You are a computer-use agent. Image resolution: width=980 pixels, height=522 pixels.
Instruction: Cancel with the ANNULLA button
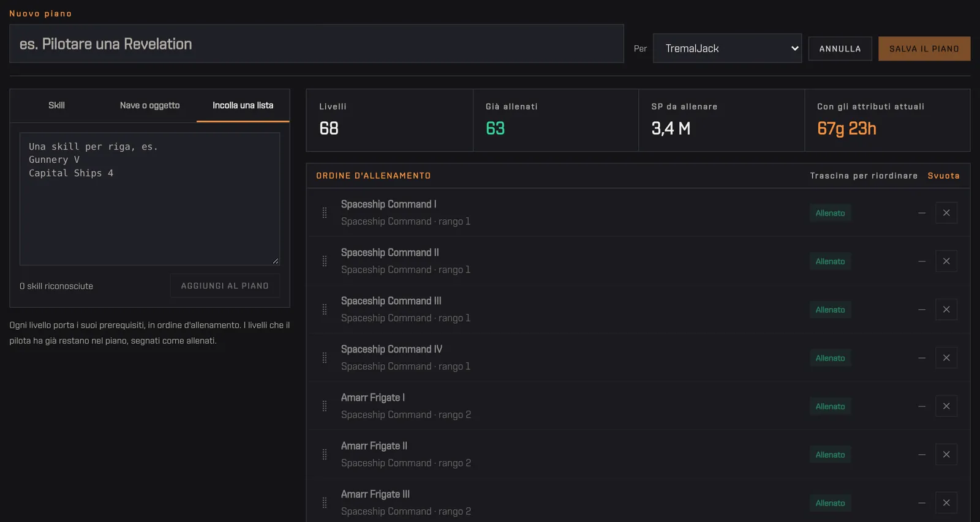(x=840, y=49)
